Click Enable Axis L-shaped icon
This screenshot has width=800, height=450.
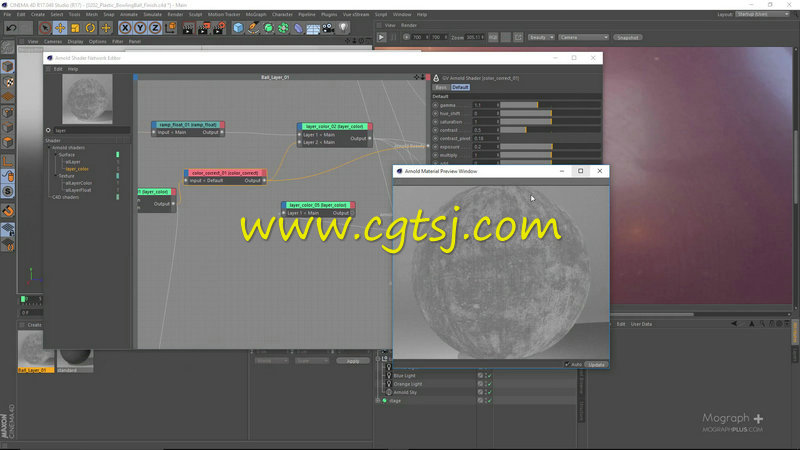tap(8, 161)
